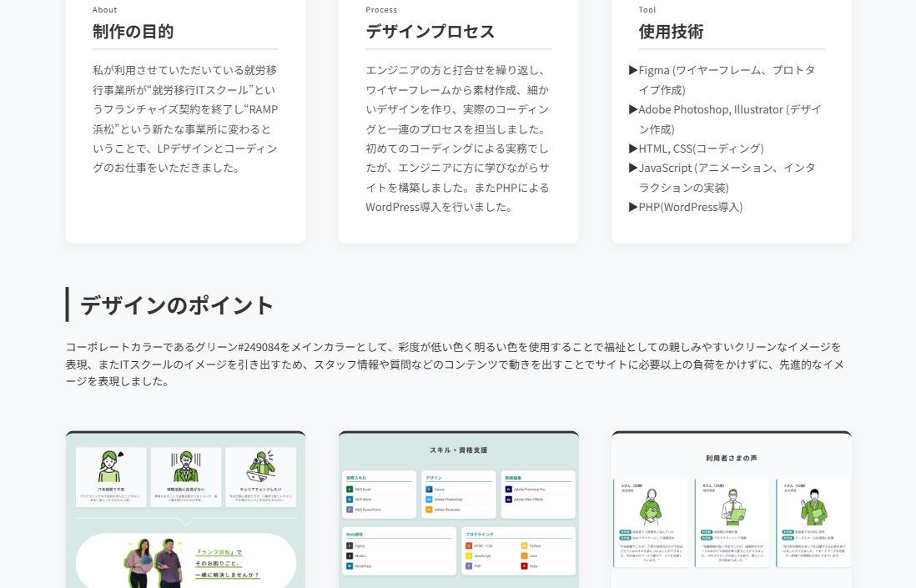Click the JavaScript icon
Viewport: 916px width, 588px height.
(x=469, y=556)
